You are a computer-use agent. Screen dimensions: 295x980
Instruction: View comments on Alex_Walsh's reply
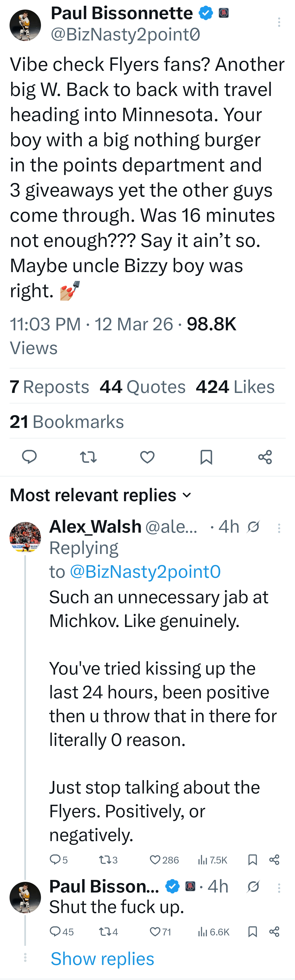[x=55, y=860]
